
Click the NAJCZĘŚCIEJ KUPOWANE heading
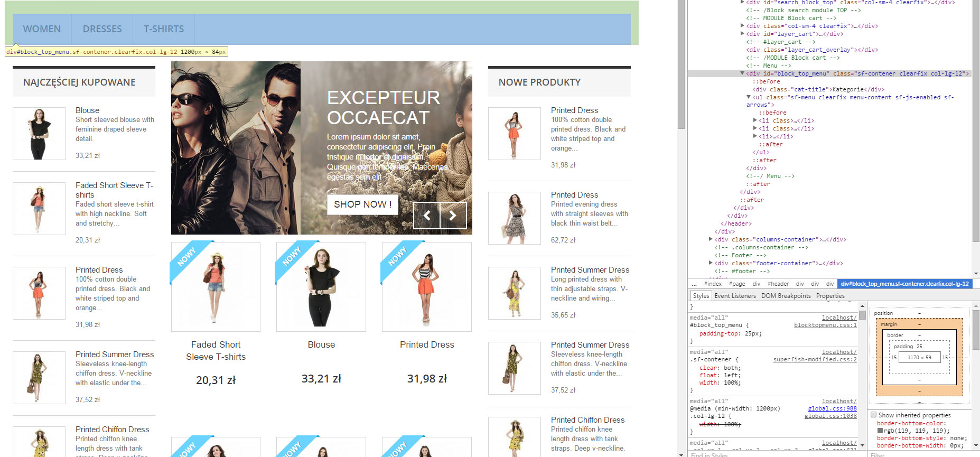point(79,82)
